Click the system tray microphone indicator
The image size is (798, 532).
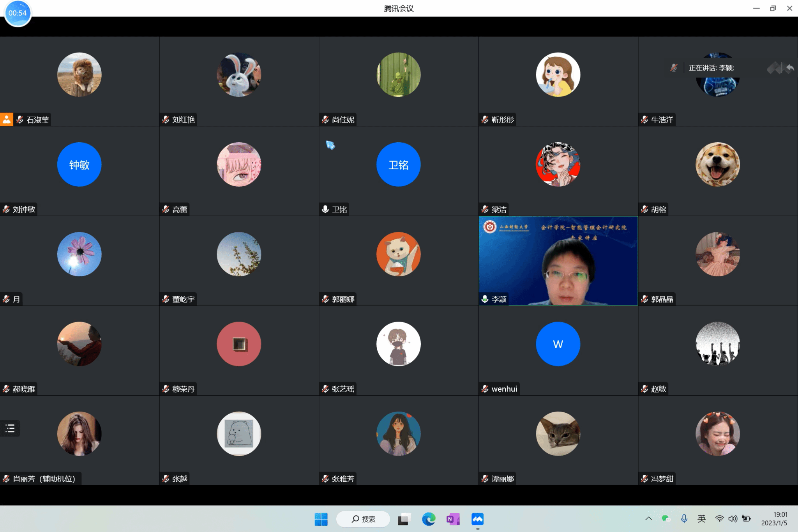point(684,518)
